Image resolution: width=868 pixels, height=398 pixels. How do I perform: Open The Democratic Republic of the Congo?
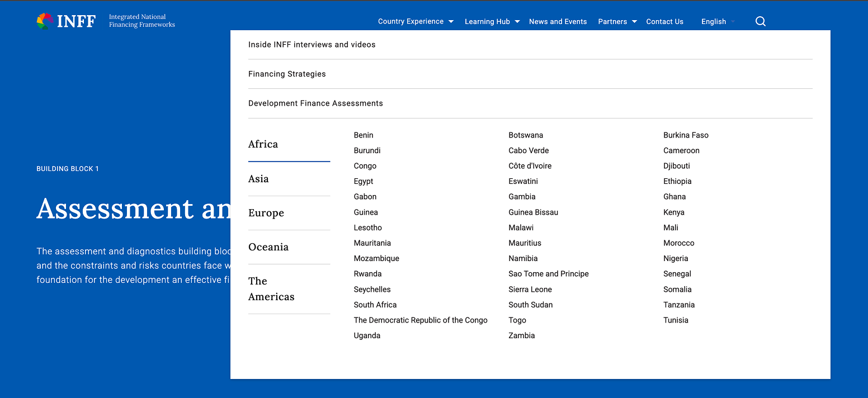click(x=421, y=320)
